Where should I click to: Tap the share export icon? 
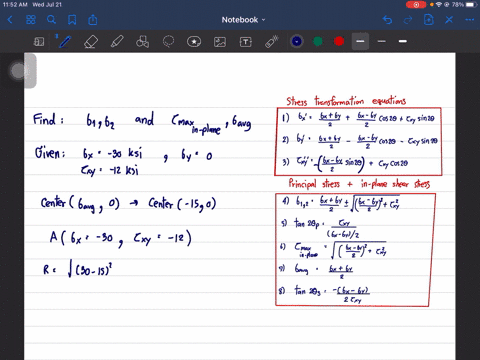tap(93, 20)
